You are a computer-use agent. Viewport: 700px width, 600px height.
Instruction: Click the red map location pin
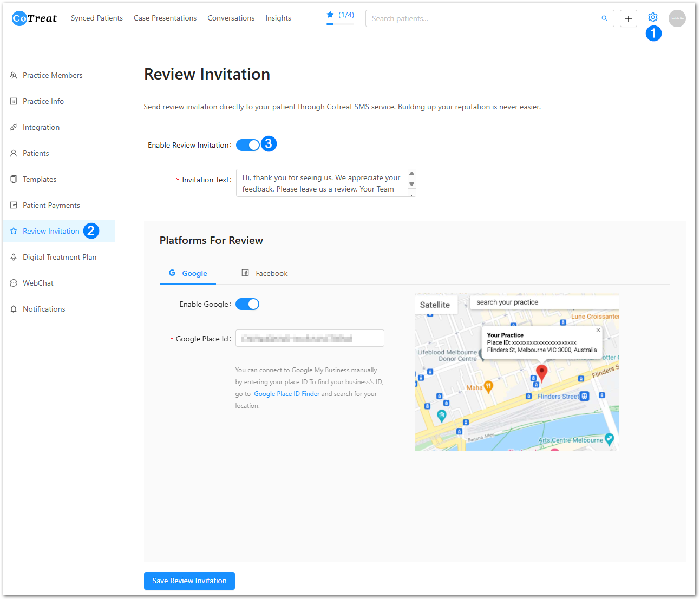point(541,372)
